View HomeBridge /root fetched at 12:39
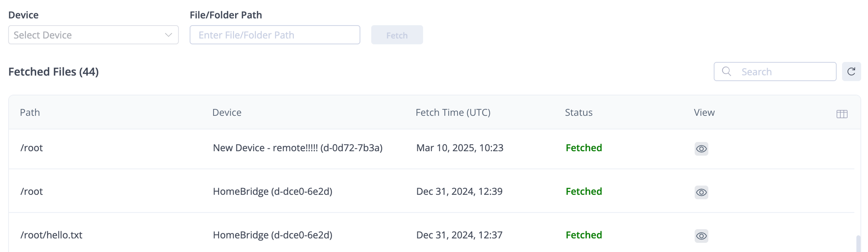The height and width of the screenshot is (252, 868). 701,192
